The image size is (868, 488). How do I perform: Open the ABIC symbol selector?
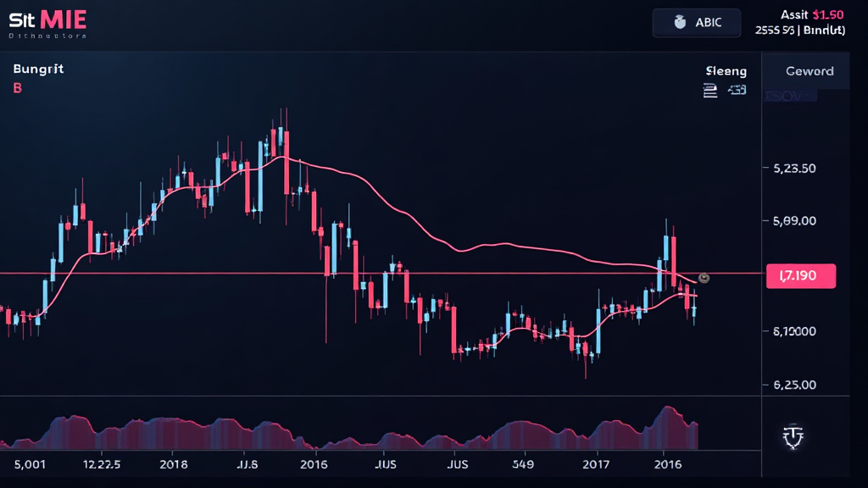pos(696,23)
